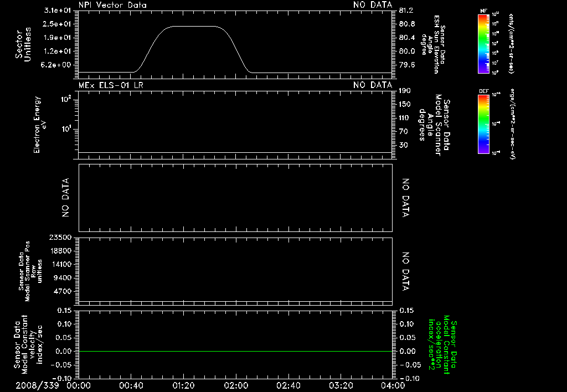Click the 'Model Scanner Angle degrees' axis label
This screenshot has height=392, width=567.
coord(434,125)
